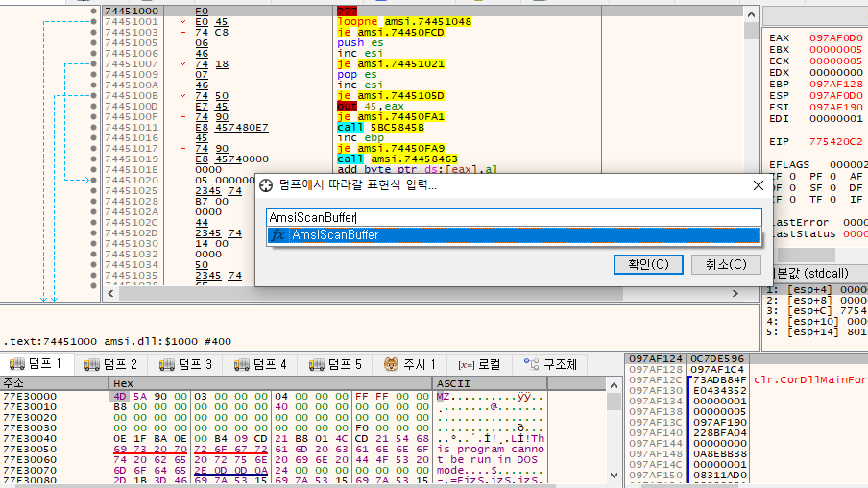Open the 주시 1 watch tab
This screenshot has width=868, height=488.
pyautogui.click(x=410, y=364)
